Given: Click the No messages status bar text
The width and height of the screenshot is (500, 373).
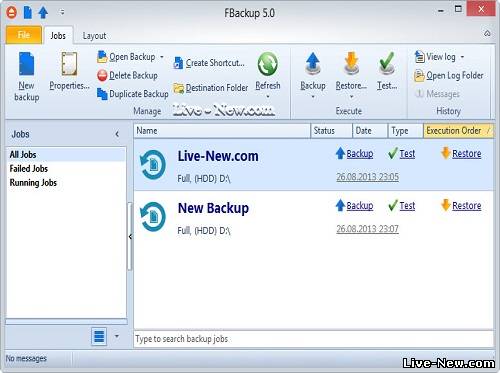Looking at the screenshot, I should [x=26, y=359].
